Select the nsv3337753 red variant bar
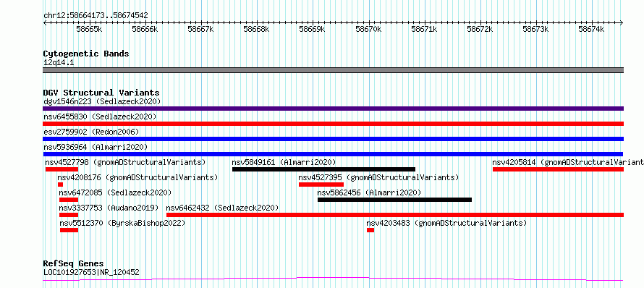644x288 pixels. (x=69, y=215)
